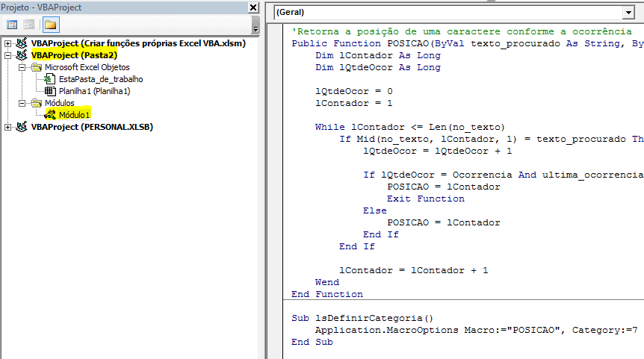This screenshot has height=359, width=644.
Task: Toggle Folders view in Project panel toolbar
Action: point(50,25)
